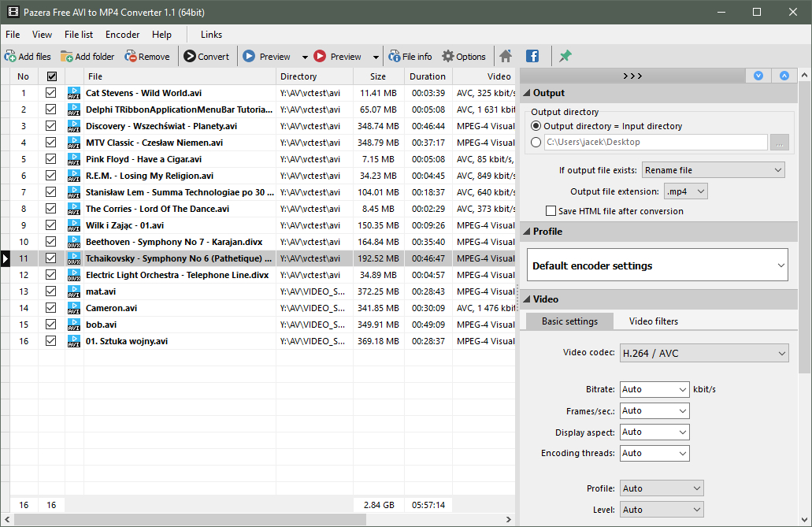Open the Links menu
The image size is (812, 527).
pos(211,35)
